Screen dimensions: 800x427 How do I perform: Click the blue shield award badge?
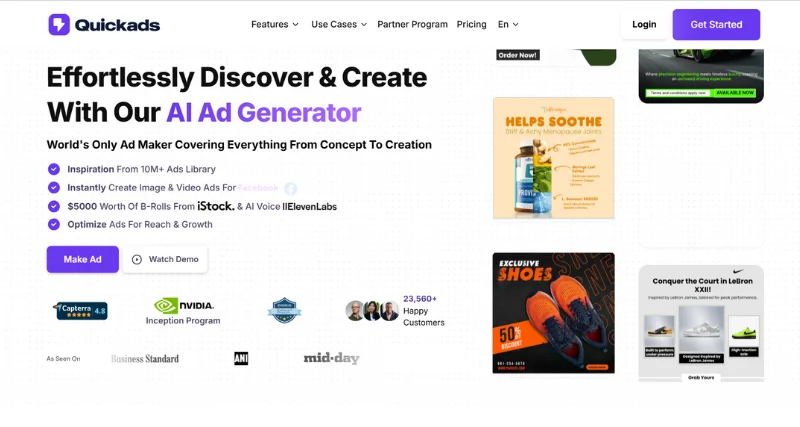[x=284, y=310]
